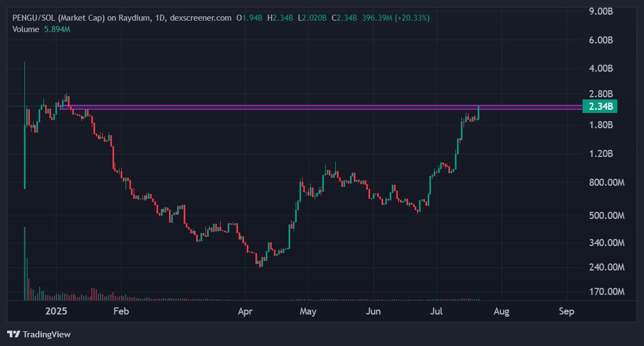Screen dimensions: 644x346
Task: Click the 4.00B price axis label
Action: 601,68
